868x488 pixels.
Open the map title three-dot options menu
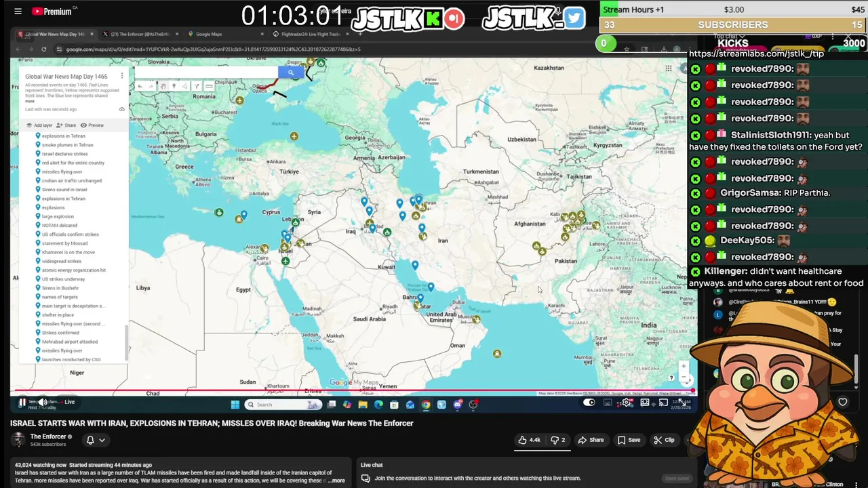coord(122,77)
